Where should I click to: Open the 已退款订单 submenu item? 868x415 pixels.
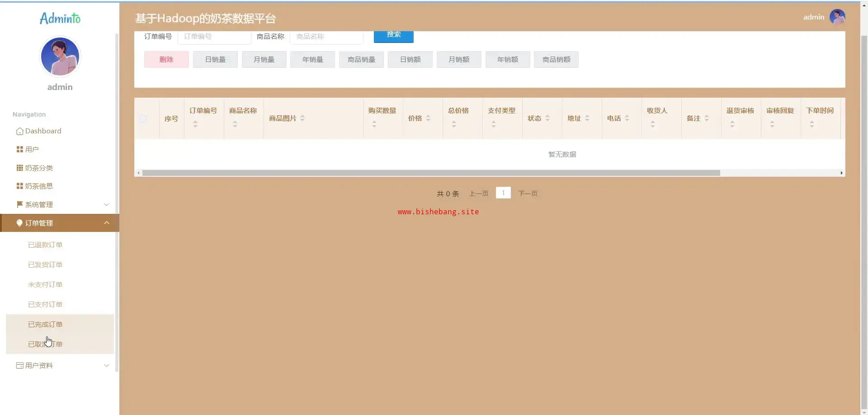(45, 245)
